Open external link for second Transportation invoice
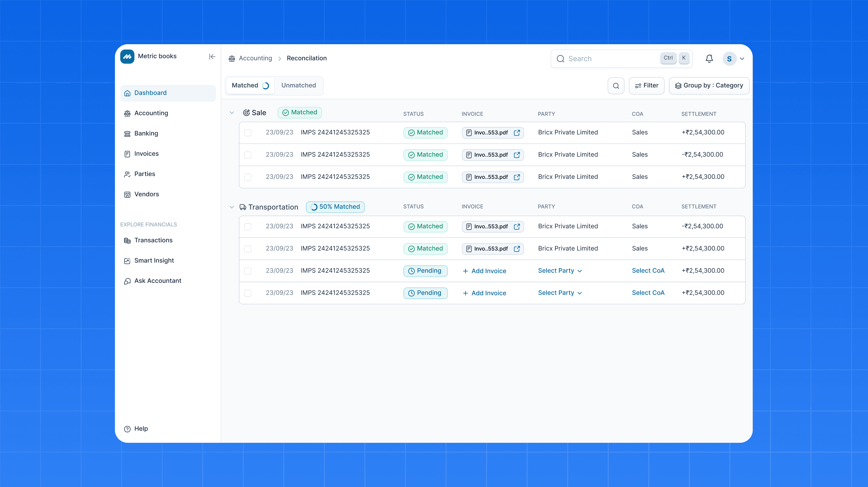Viewport: 868px width, 487px height. [517, 249]
